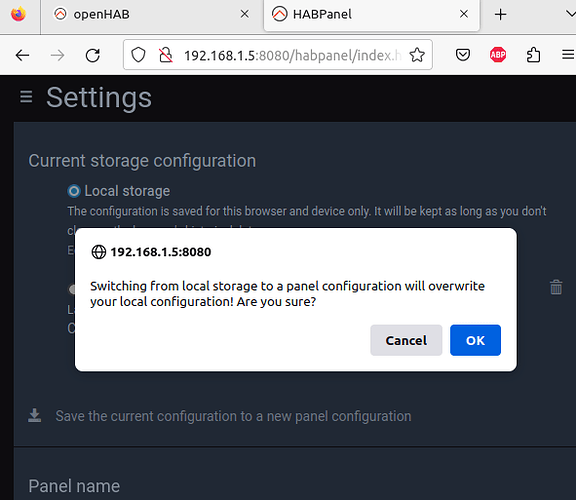Bookmark this page with the star icon
This screenshot has height=500, width=576.
coord(417,55)
